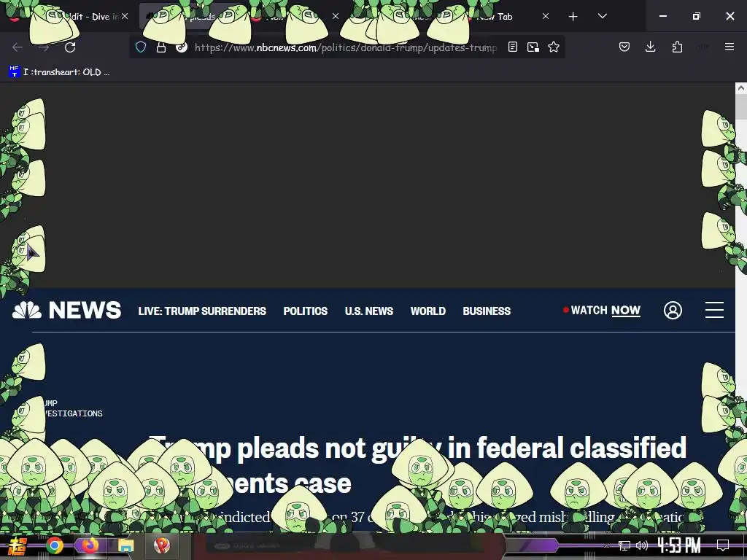
Task: Open the transheart OLD bookmark
Action: [x=59, y=72]
